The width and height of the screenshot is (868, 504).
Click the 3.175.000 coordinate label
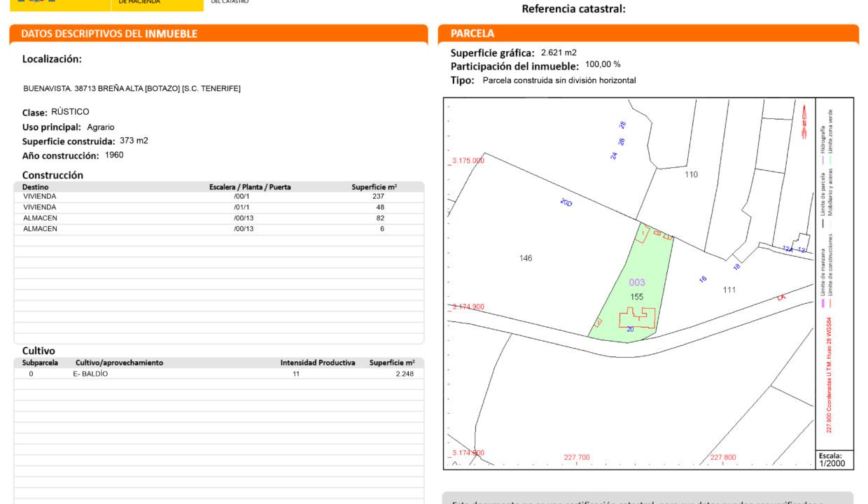(468, 160)
